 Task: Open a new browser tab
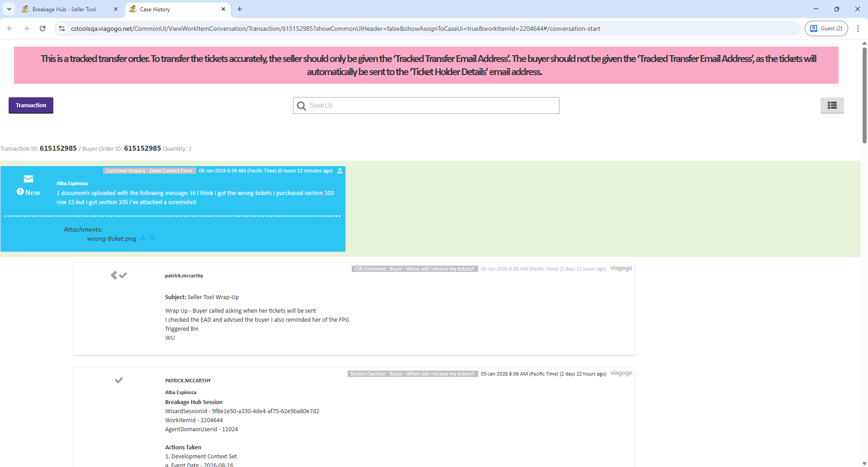240,9
